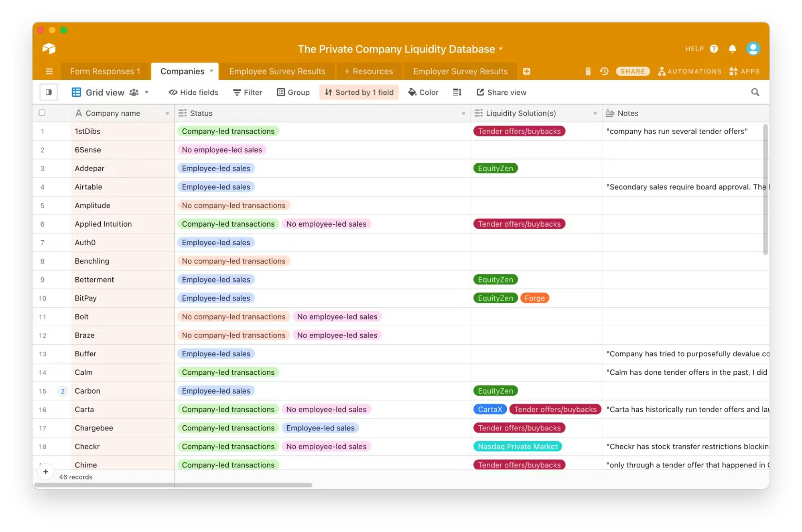Add a new table with plus icon
The image size is (802, 532).
(x=527, y=71)
